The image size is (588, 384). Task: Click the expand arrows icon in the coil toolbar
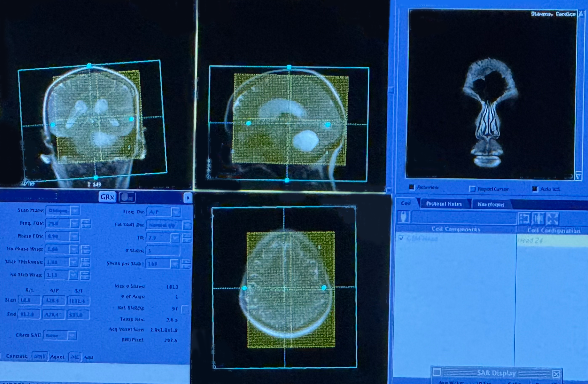[552, 219]
